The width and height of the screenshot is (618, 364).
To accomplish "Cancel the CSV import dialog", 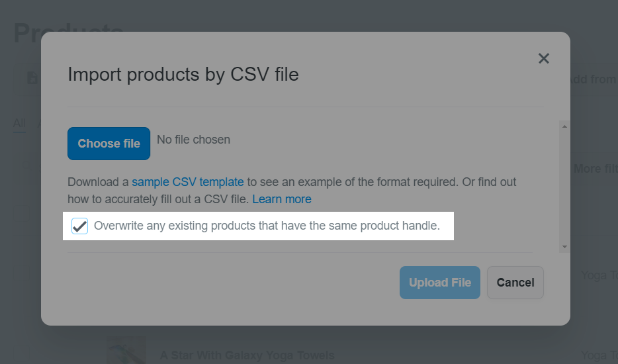I will [x=515, y=283].
